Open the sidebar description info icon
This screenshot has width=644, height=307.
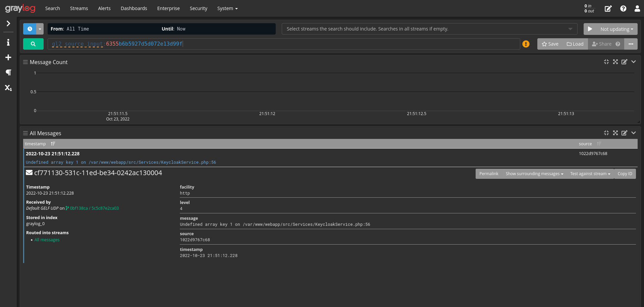pyautogui.click(x=8, y=42)
